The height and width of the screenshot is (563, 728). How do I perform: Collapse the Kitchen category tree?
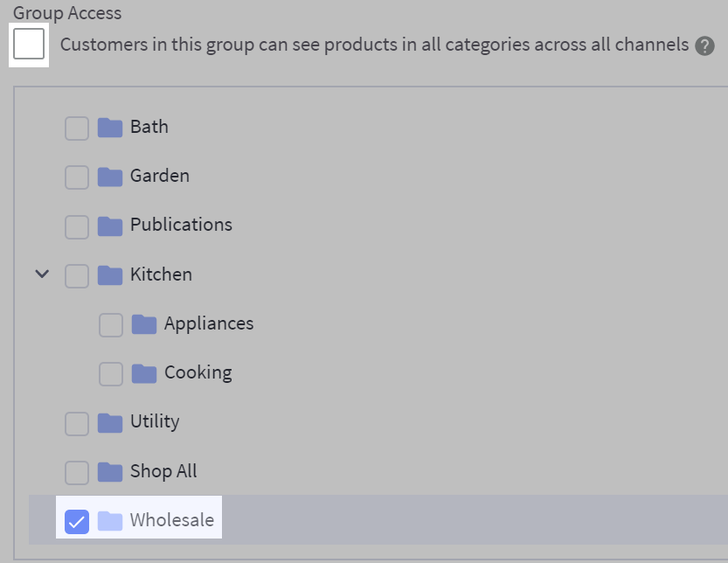41,274
